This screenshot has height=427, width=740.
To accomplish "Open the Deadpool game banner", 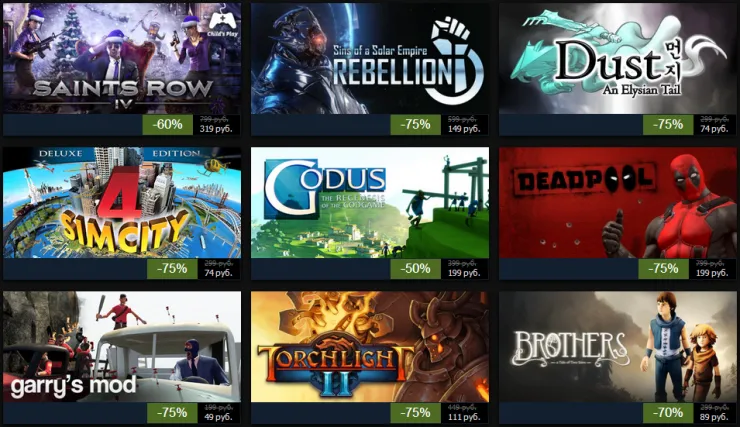I will point(618,202).
